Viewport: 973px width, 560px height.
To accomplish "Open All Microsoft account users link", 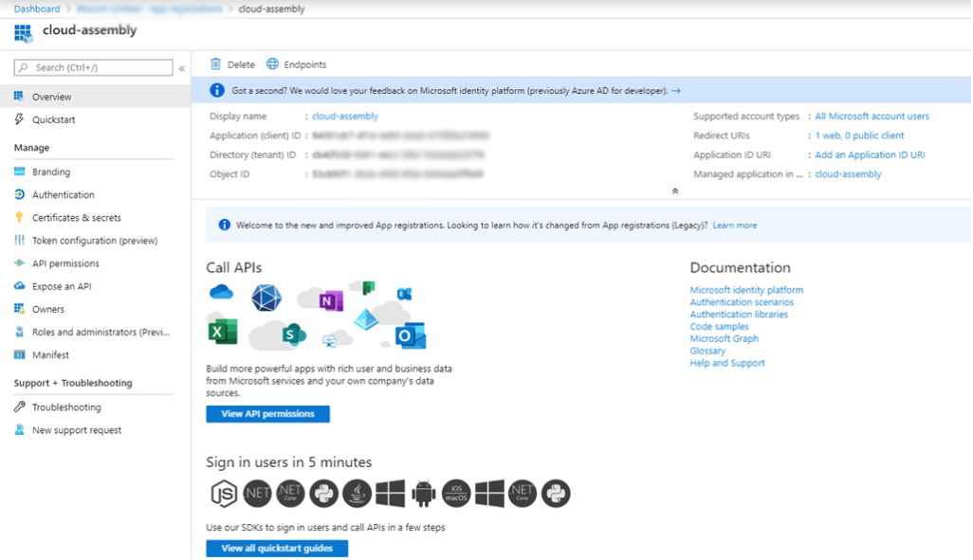I will coord(872,116).
